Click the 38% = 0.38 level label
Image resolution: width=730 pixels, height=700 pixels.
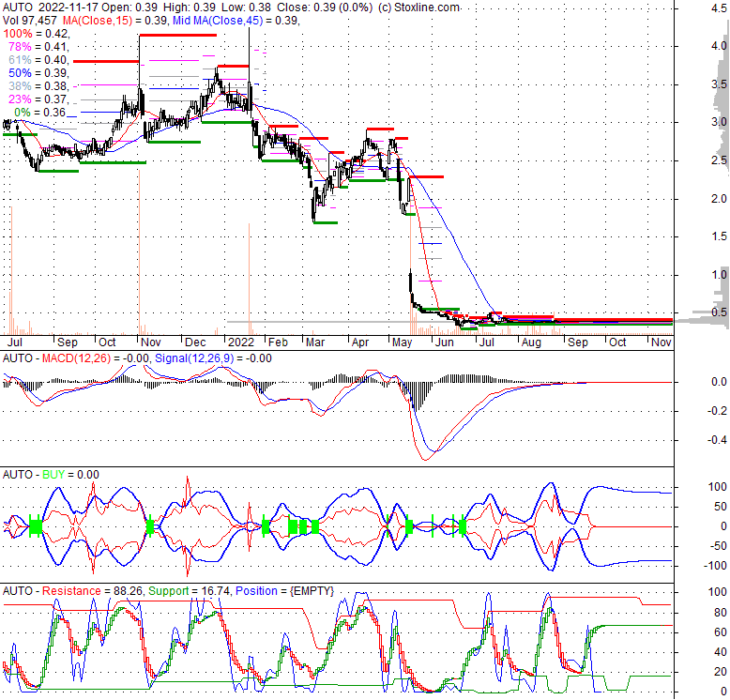pyautogui.click(x=38, y=86)
